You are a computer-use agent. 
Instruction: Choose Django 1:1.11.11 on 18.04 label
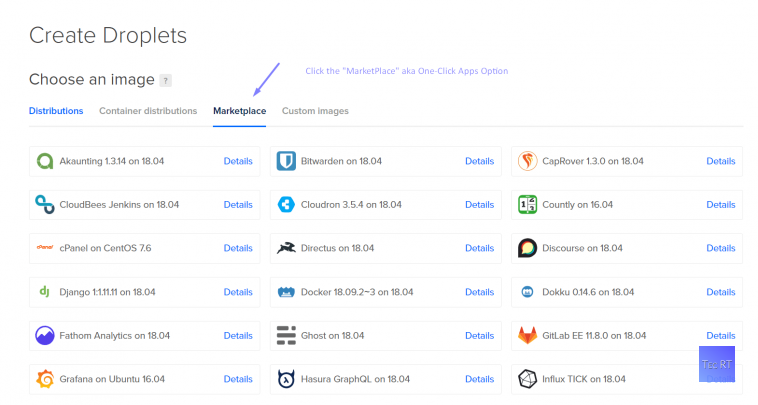pos(107,292)
